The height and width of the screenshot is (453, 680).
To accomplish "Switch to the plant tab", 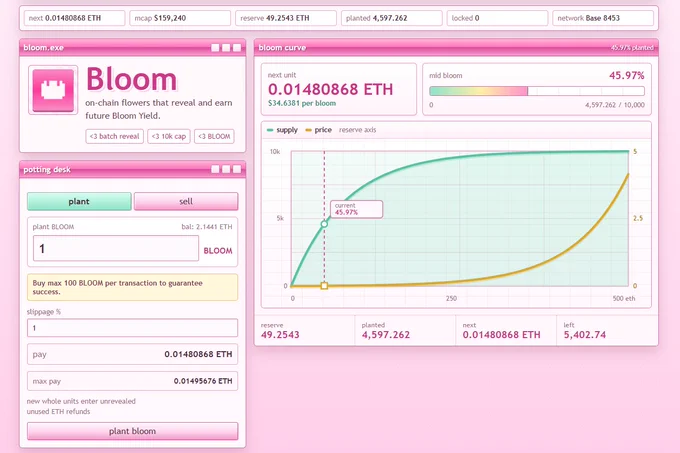I will click(x=79, y=202).
